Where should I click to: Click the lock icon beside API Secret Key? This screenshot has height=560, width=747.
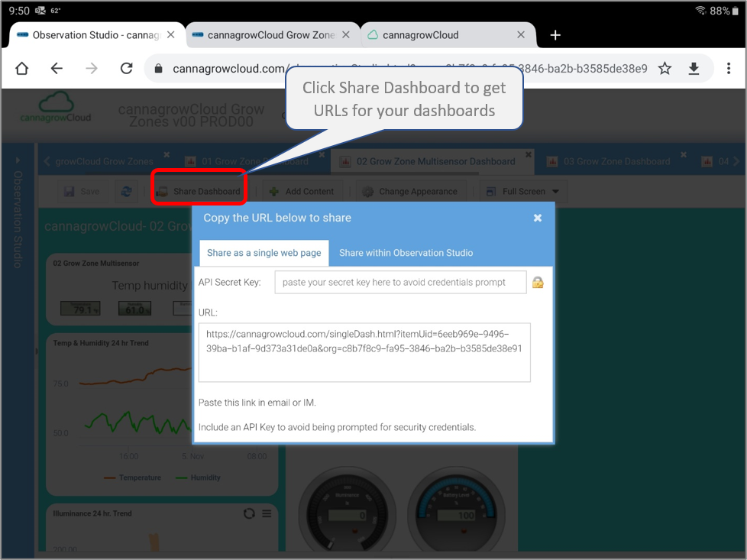(x=538, y=283)
